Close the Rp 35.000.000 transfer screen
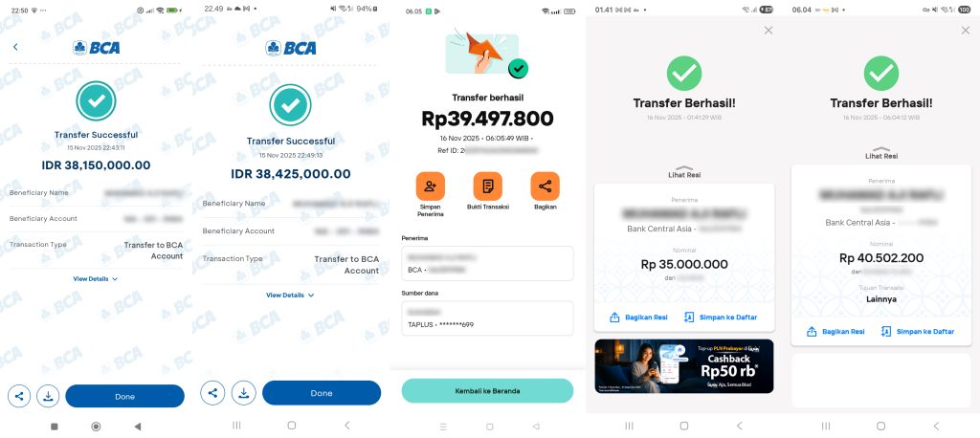This screenshot has width=980, height=438. 768,30
